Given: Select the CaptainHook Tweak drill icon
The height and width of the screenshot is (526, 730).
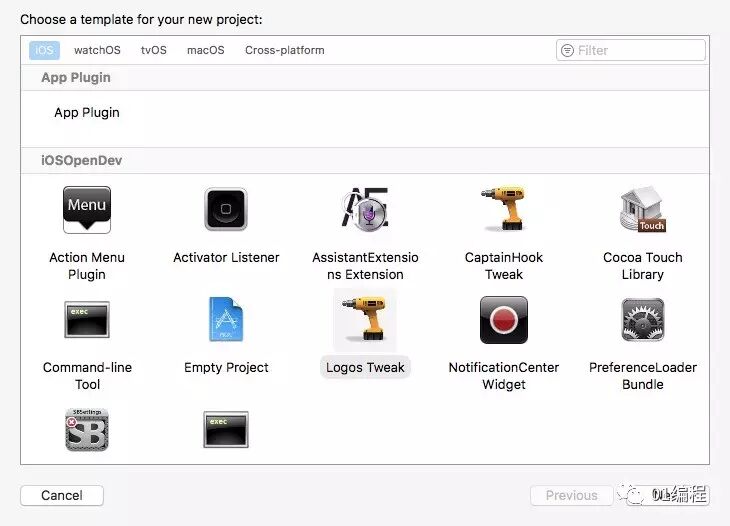Looking at the screenshot, I should pos(504,208).
